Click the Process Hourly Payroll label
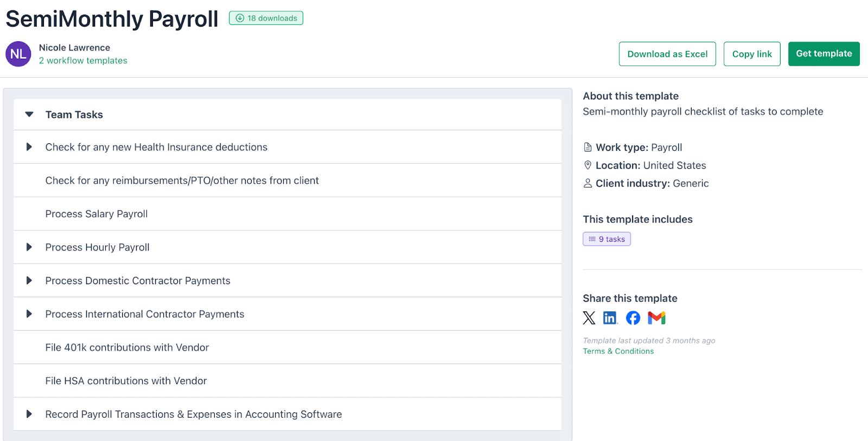The width and height of the screenshot is (868, 441). point(98,247)
